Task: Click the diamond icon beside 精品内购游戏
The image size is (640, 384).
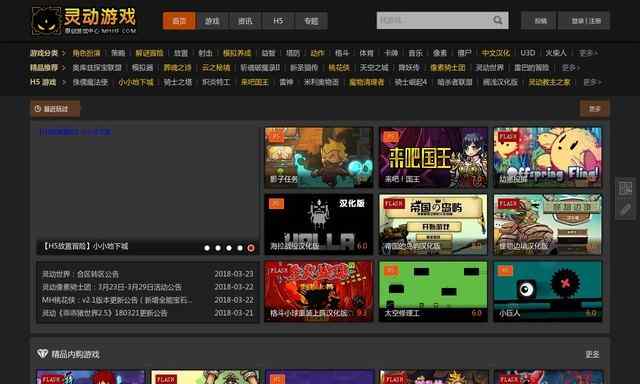Action: (42, 353)
